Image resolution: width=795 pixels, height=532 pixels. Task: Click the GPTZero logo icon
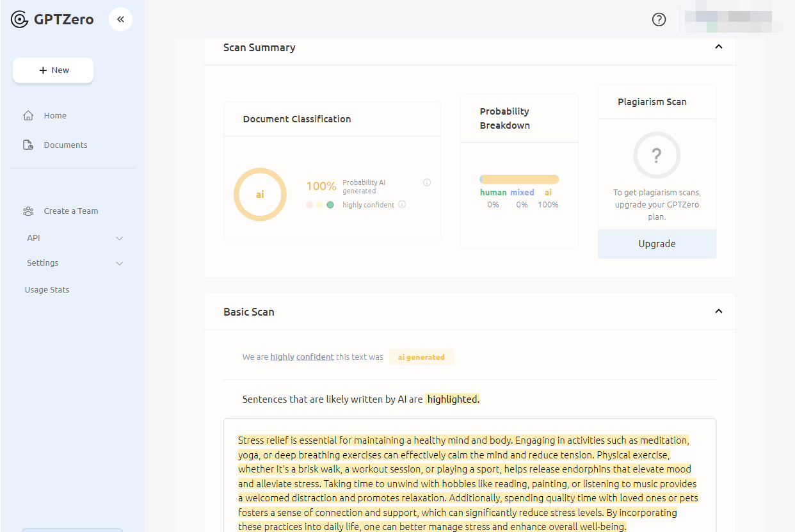point(20,20)
